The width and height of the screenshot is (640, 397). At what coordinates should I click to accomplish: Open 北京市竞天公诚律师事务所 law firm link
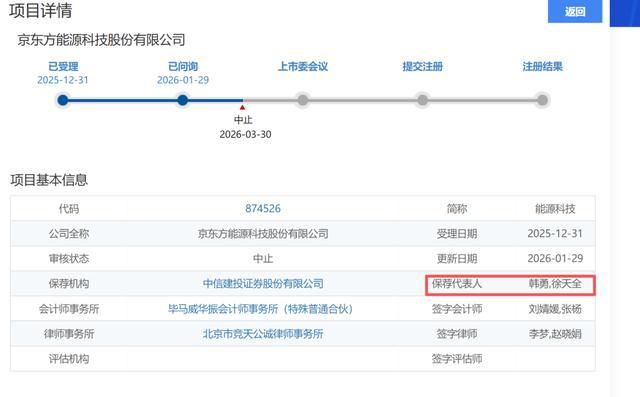[x=263, y=334]
